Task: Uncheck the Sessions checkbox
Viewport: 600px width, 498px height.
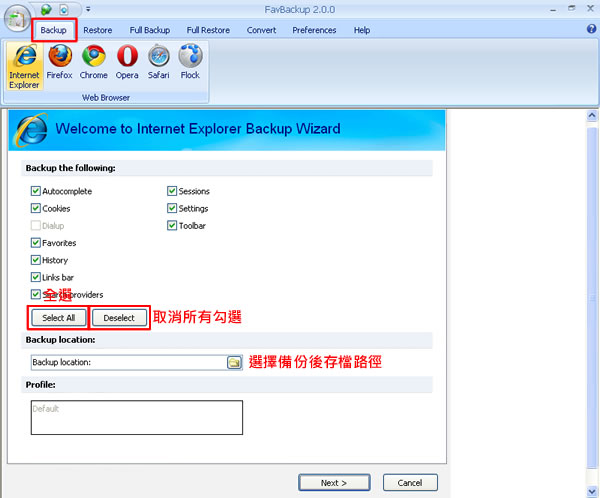Action: 172,191
